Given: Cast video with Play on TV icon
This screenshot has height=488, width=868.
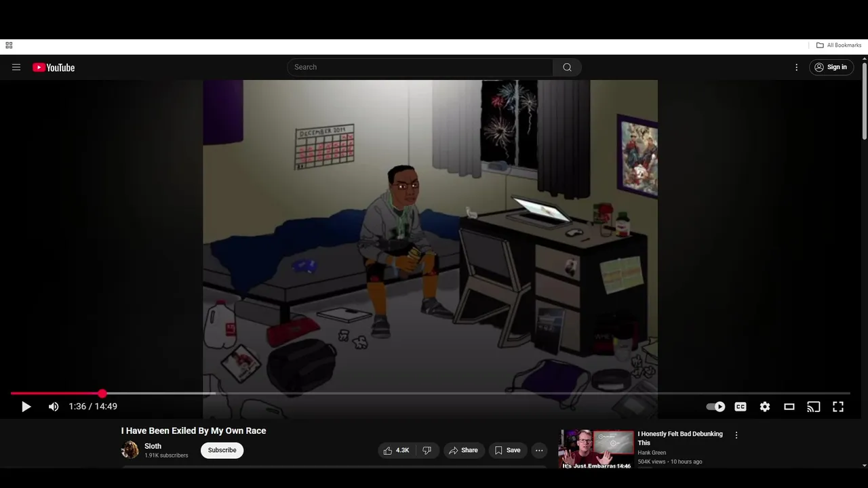Looking at the screenshot, I should [814, 407].
